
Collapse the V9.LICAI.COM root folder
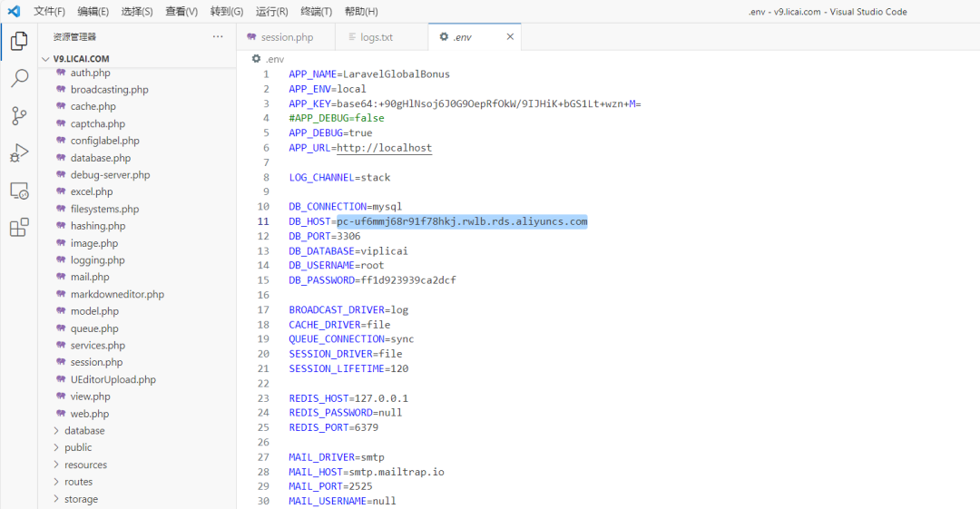(x=137, y=59)
